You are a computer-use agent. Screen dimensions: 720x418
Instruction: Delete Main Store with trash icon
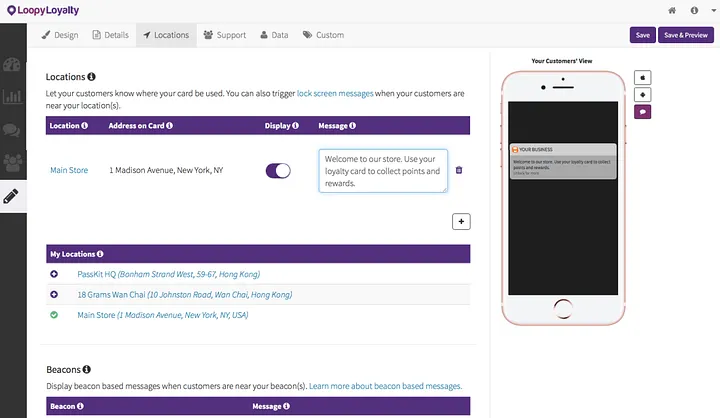click(x=459, y=170)
